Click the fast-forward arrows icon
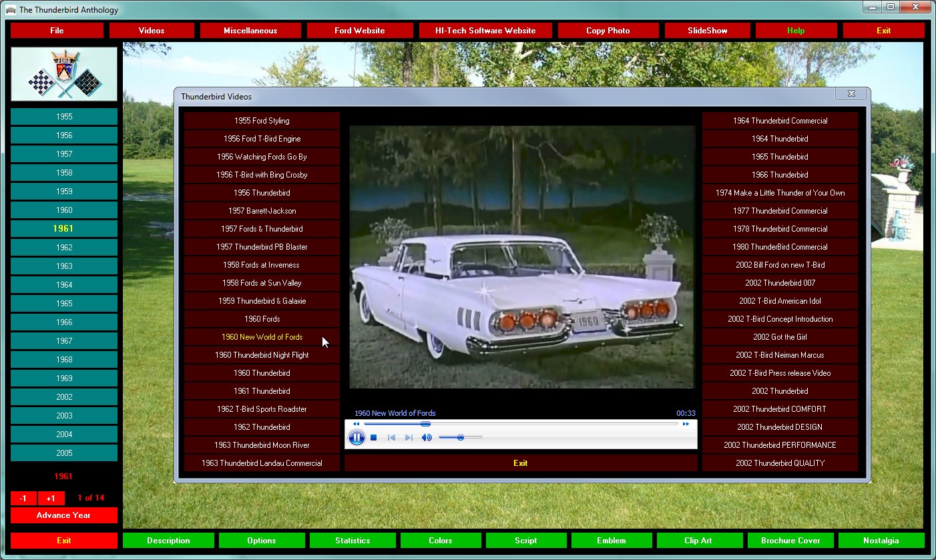Image resolution: width=936 pixels, height=560 pixels. point(686,424)
